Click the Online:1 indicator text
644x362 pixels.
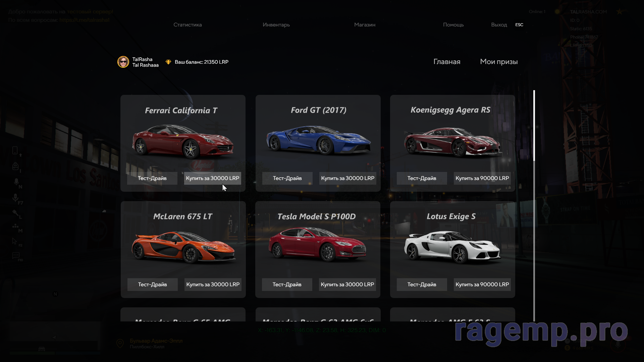point(537,12)
